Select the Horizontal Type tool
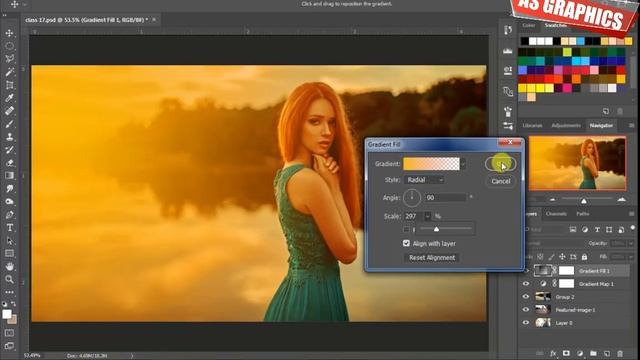Screen dimensions: 640x360 point(9,228)
